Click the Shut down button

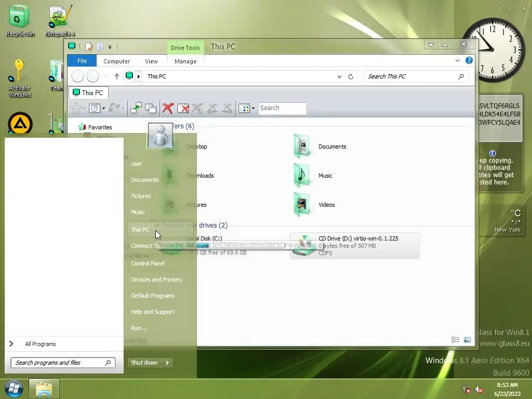coord(144,363)
